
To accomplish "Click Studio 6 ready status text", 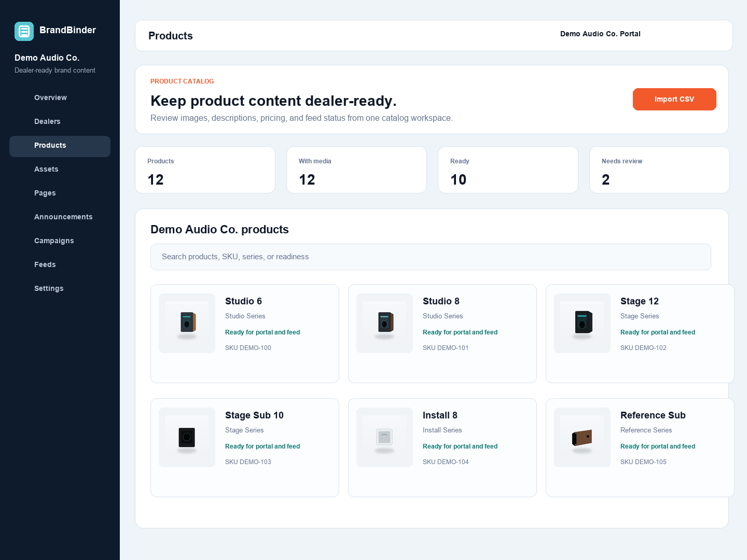I will pyautogui.click(x=262, y=332).
